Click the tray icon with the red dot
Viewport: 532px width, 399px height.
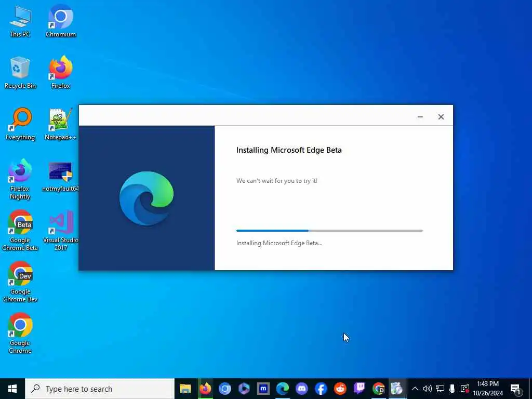465,389
